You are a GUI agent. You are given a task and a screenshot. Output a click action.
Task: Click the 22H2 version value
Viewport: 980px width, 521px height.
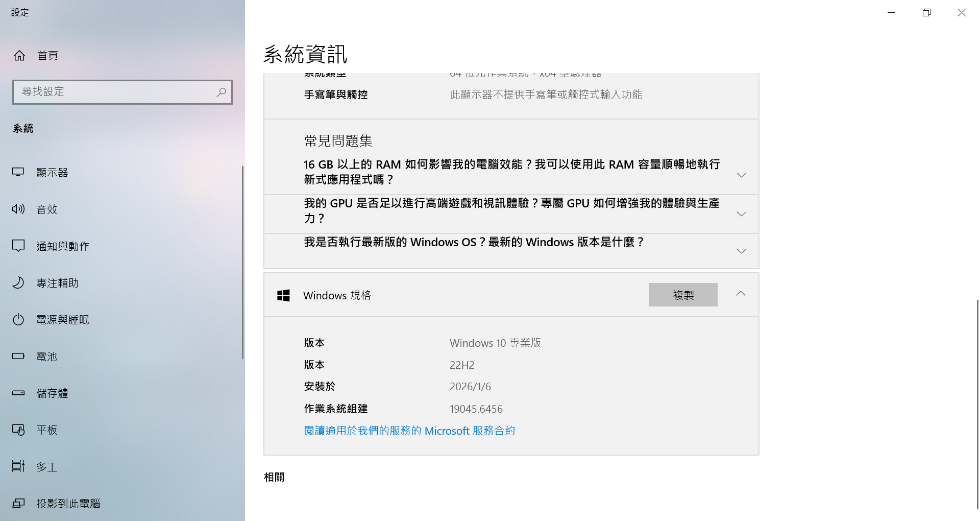click(x=462, y=365)
